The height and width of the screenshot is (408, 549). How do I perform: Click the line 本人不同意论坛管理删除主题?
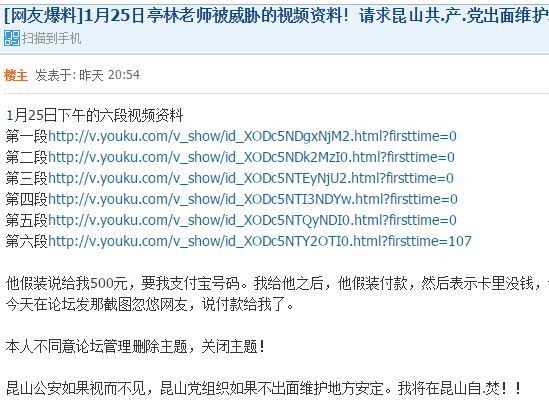click(x=135, y=346)
